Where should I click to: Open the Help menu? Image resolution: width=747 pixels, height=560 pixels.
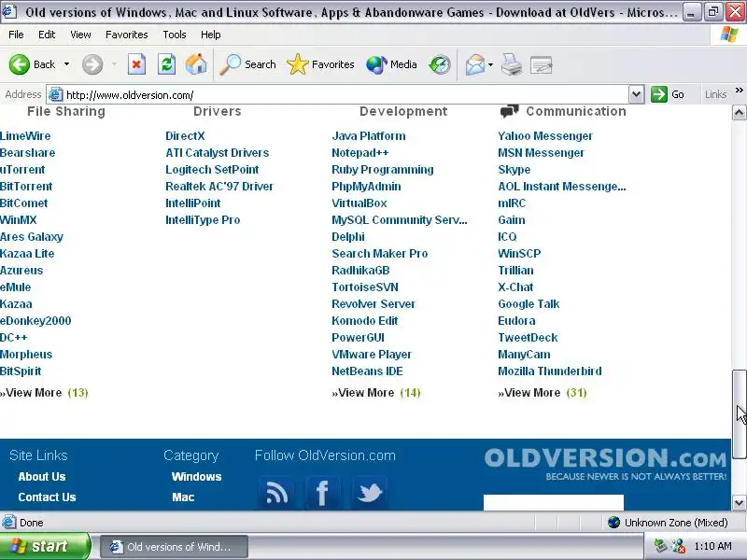(x=211, y=35)
